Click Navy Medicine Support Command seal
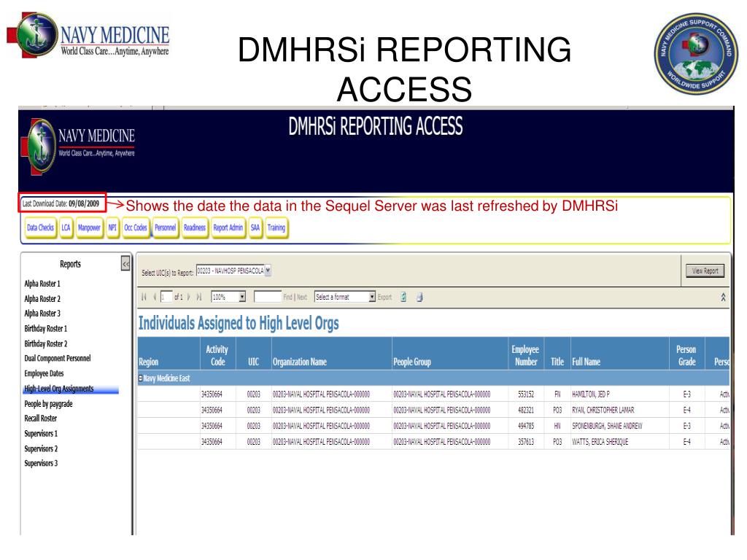Screen dimensions: 747x560 coord(695,52)
